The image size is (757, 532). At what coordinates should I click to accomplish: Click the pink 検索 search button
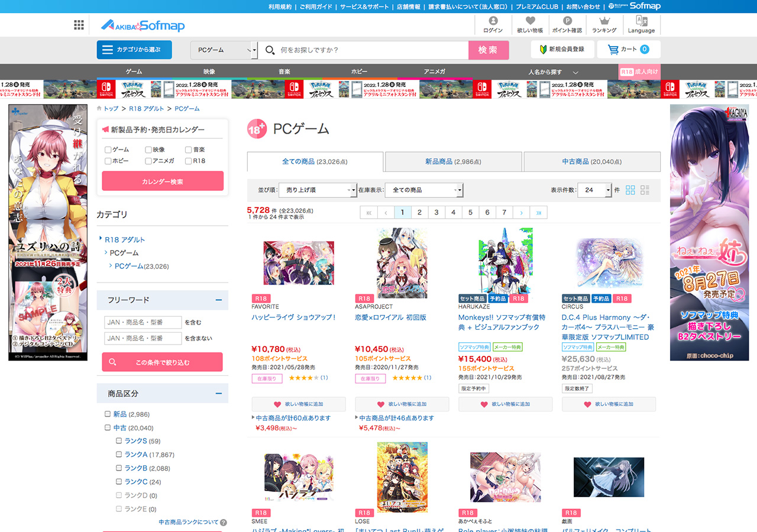pyautogui.click(x=488, y=50)
